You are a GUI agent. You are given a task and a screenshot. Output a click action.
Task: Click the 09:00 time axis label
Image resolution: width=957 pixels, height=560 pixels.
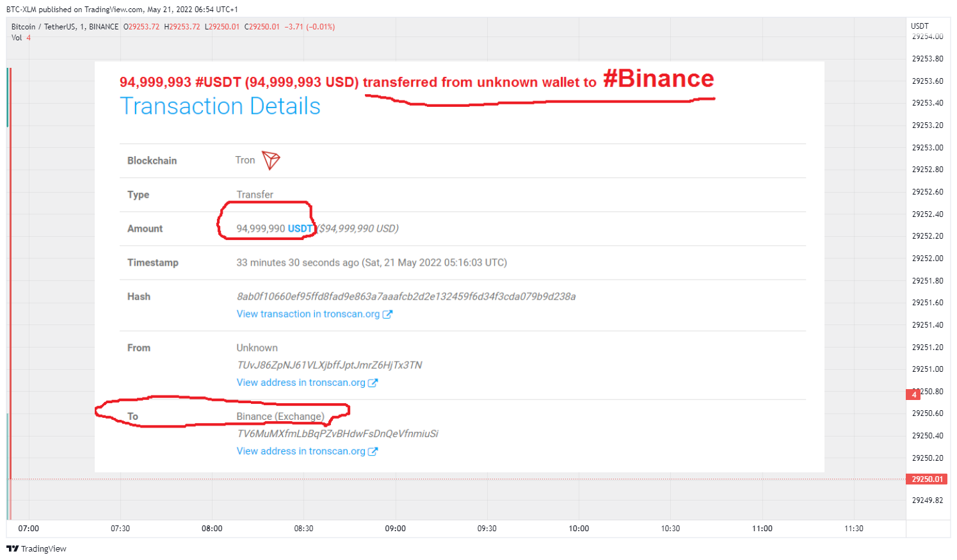point(396,529)
